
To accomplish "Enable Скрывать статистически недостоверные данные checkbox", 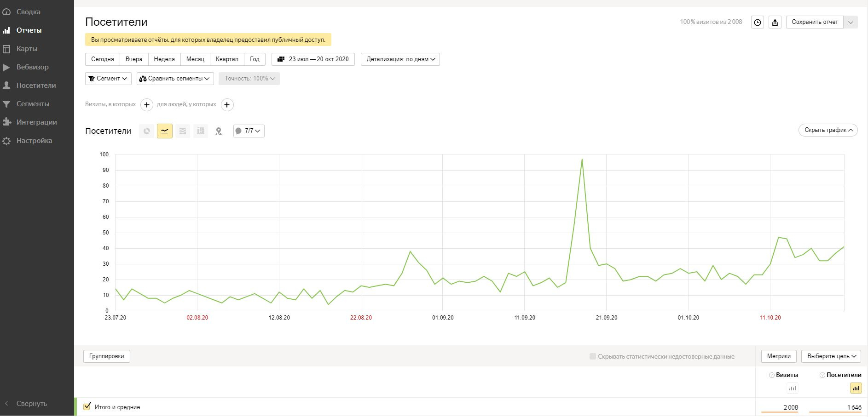I will click(593, 356).
